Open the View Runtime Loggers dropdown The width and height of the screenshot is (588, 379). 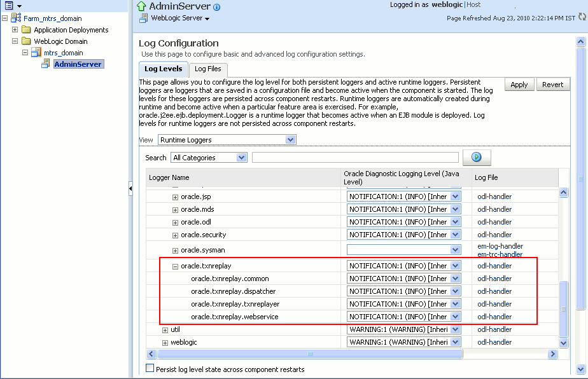[227, 140]
